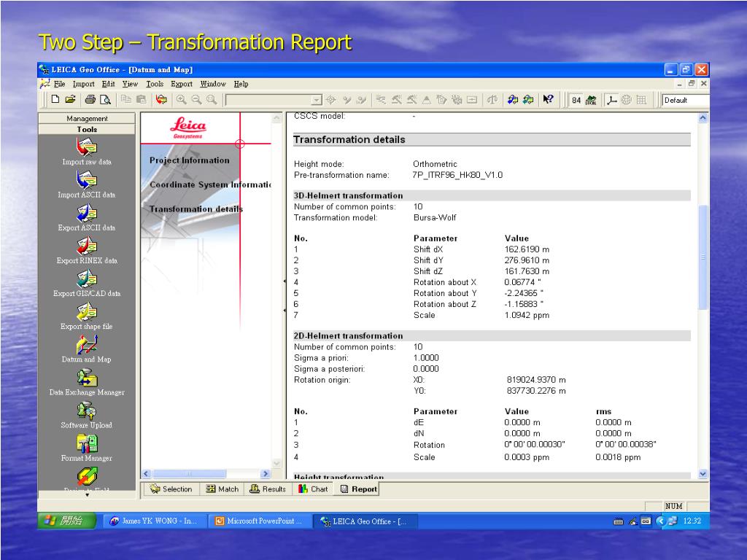Select the Tools panel header
Image resolution: width=747 pixels, height=560 pixels.
pyautogui.click(x=87, y=129)
